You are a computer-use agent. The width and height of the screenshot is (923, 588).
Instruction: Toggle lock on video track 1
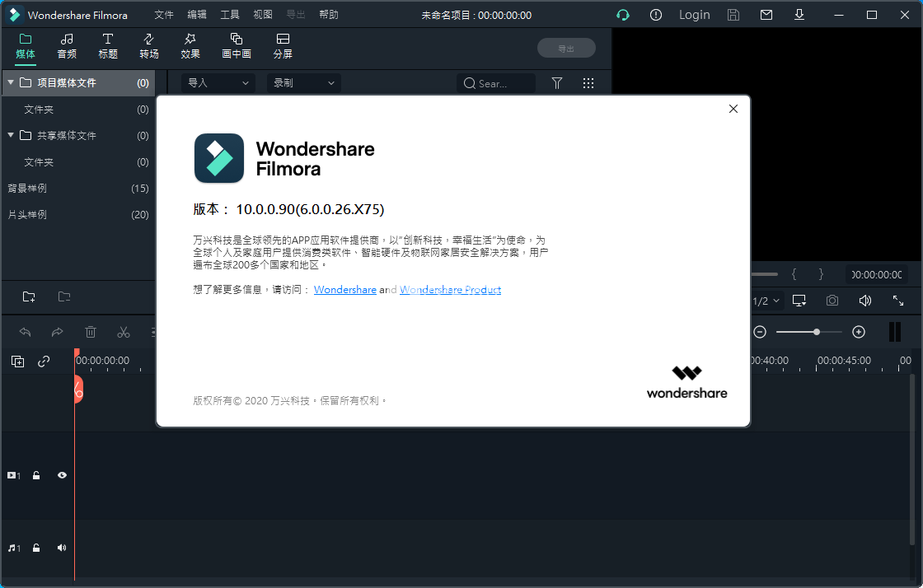pyautogui.click(x=36, y=475)
